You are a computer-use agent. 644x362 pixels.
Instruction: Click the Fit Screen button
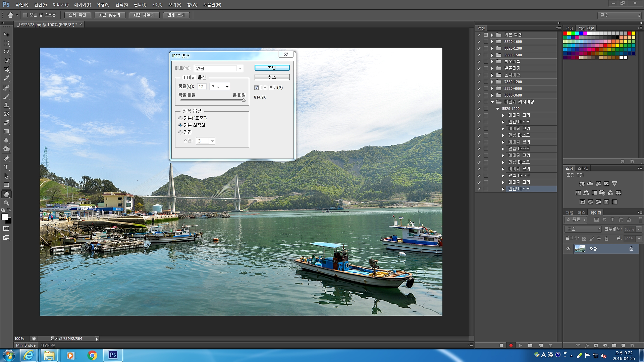[x=110, y=15]
